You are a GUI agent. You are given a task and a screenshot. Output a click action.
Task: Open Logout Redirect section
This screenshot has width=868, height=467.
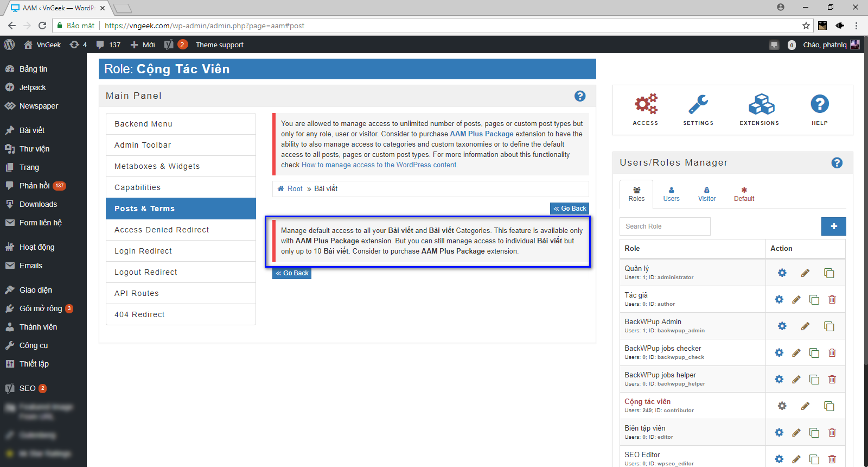181,272
